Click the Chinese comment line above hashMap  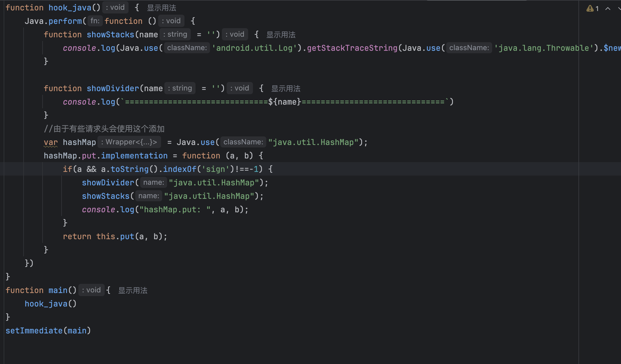point(104,129)
